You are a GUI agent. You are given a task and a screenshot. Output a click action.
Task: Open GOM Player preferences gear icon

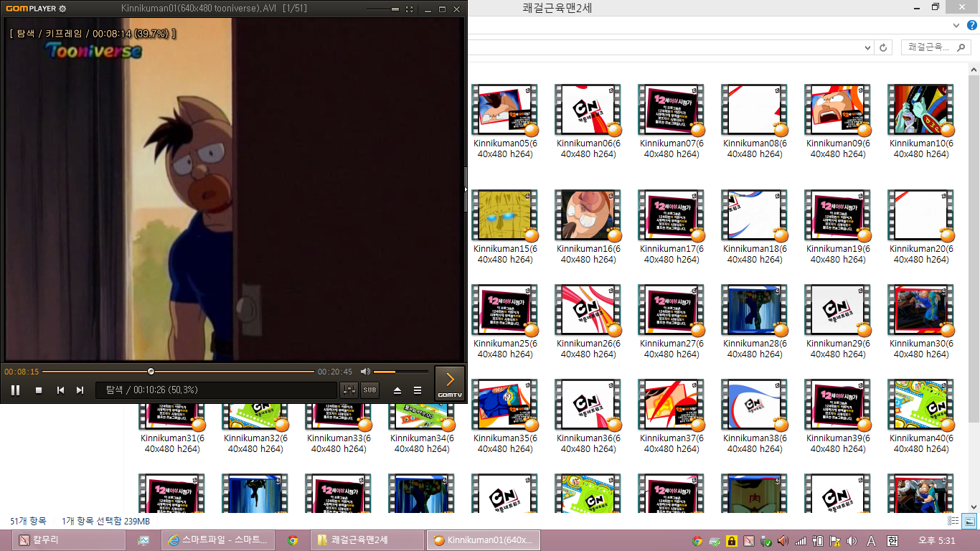(62, 9)
